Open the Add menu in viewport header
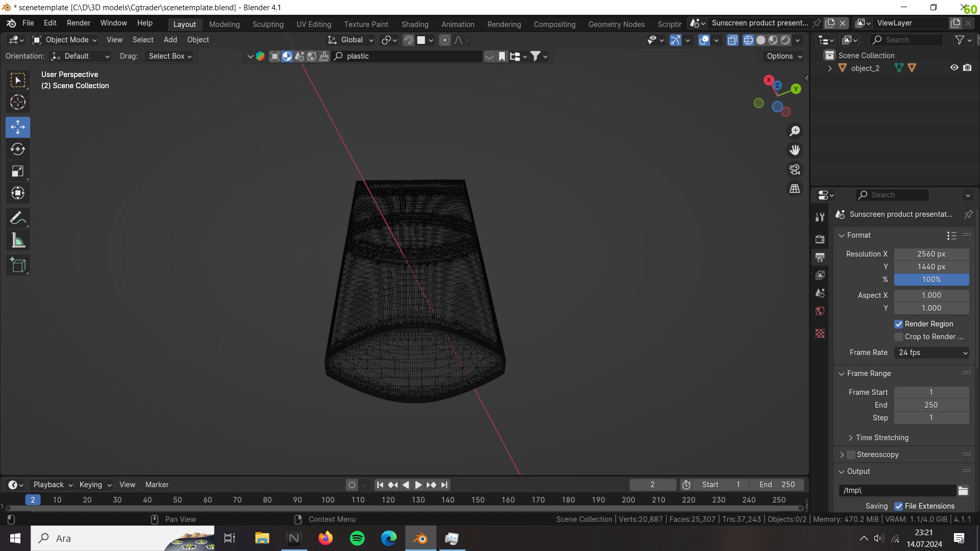980x551 pixels. pyautogui.click(x=170, y=40)
